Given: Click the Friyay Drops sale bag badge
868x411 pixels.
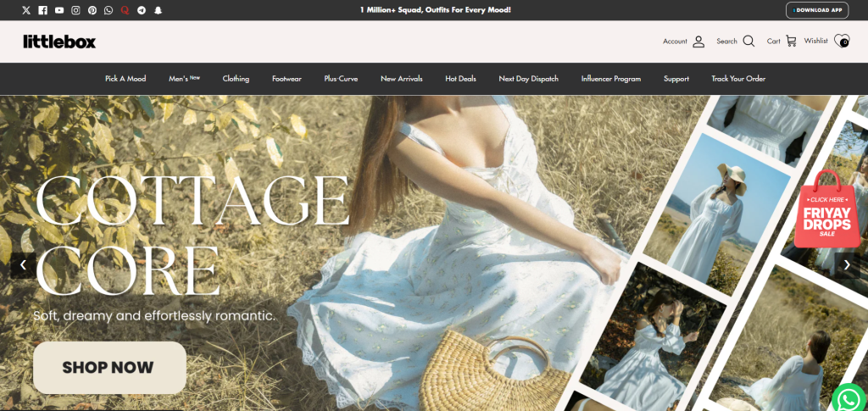Looking at the screenshot, I should (827, 209).
